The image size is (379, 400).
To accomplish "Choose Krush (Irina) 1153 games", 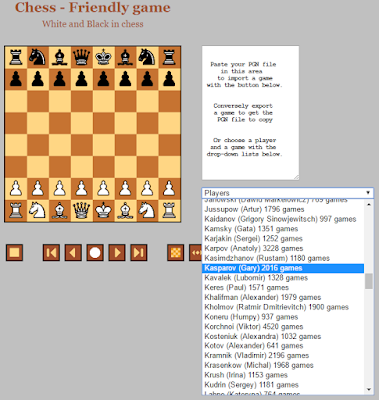I will [283, 375].
